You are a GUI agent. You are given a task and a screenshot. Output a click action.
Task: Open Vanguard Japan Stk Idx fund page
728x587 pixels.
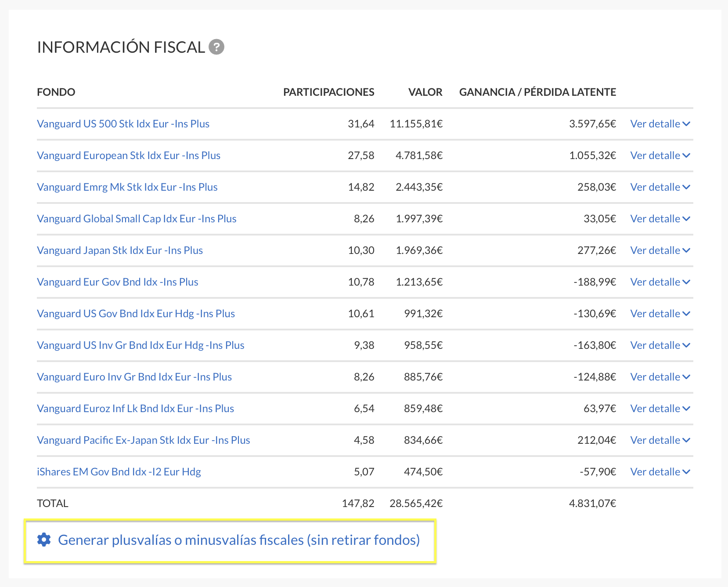120,250
